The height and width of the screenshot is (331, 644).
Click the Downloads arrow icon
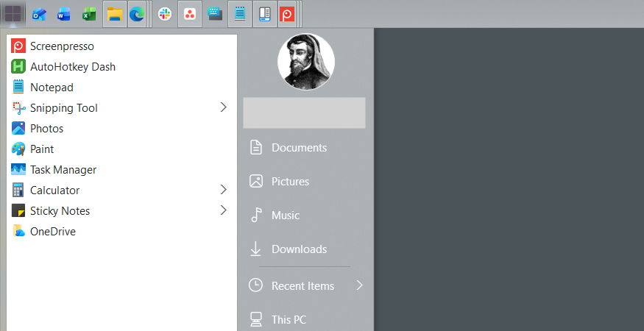[x=255, y=249]
